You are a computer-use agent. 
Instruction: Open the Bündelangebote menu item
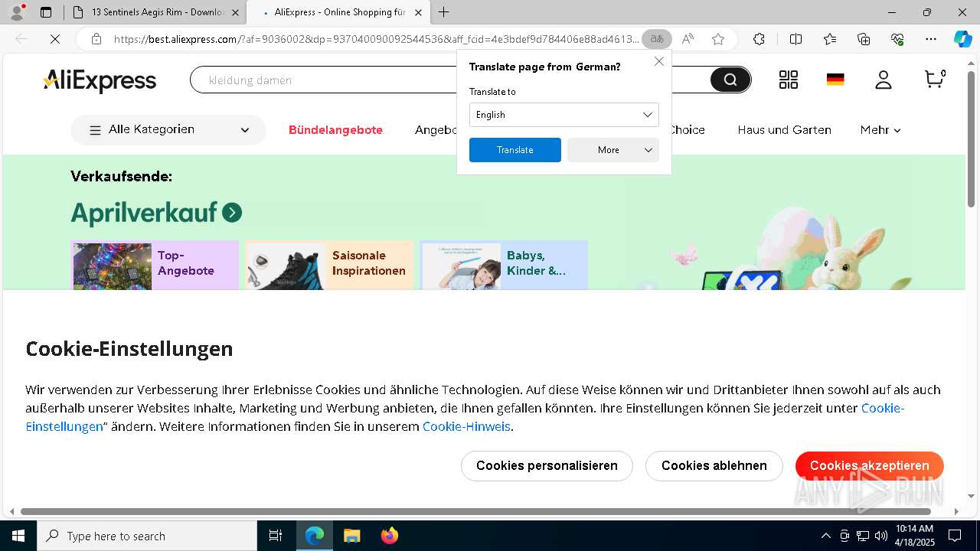pos(335,130)
